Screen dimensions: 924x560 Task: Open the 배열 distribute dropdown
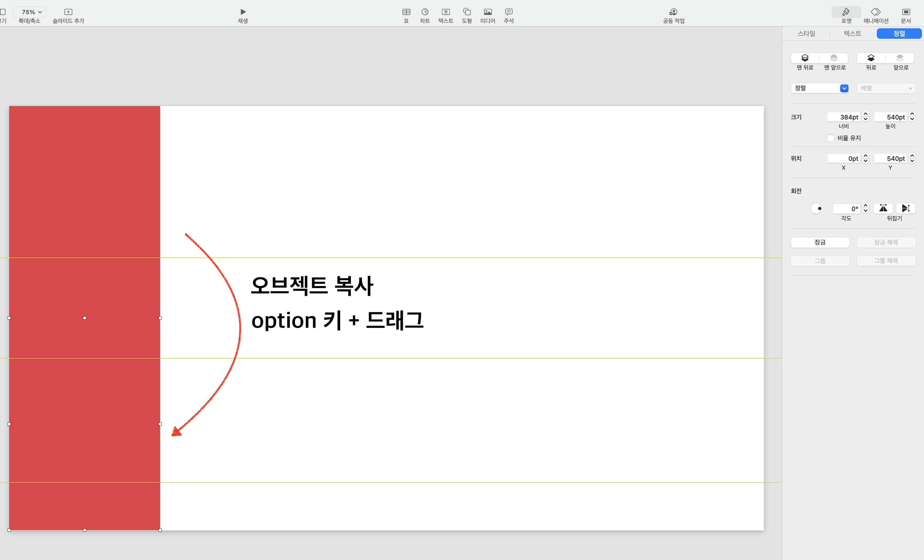tap(886, 88)
